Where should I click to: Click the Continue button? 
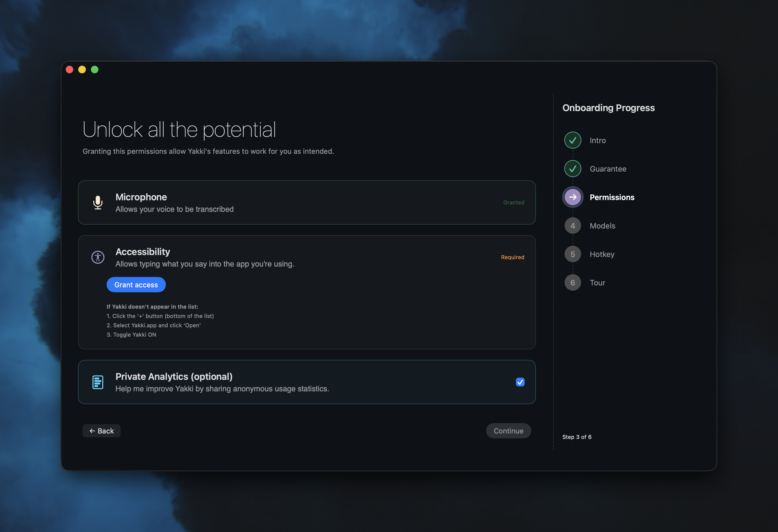coord(508,430)
